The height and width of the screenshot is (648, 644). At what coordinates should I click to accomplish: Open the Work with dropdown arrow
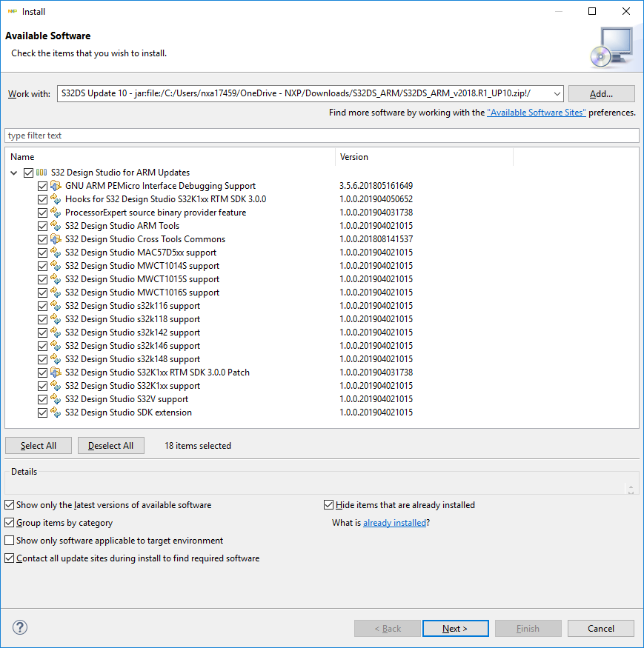[557, 94]
